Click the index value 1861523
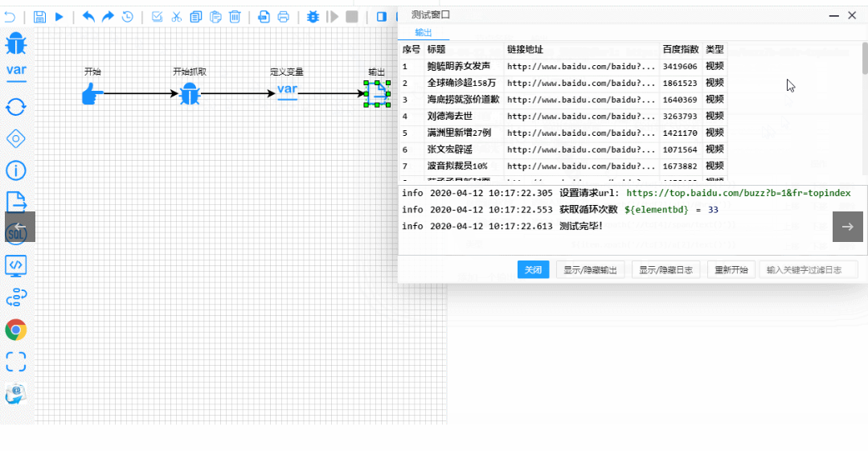The width and height of the screenshot is (868, 451). pyautogui.click(x=680, y=83)
